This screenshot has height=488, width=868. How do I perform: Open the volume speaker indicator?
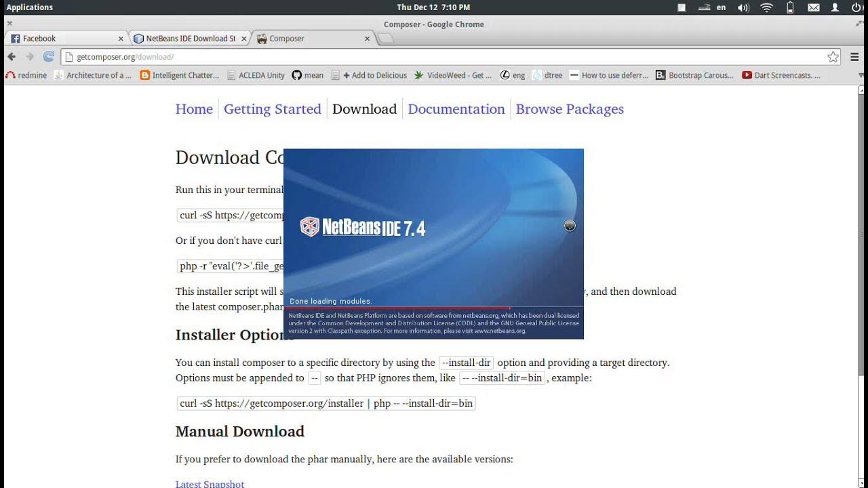coord(743,7)
